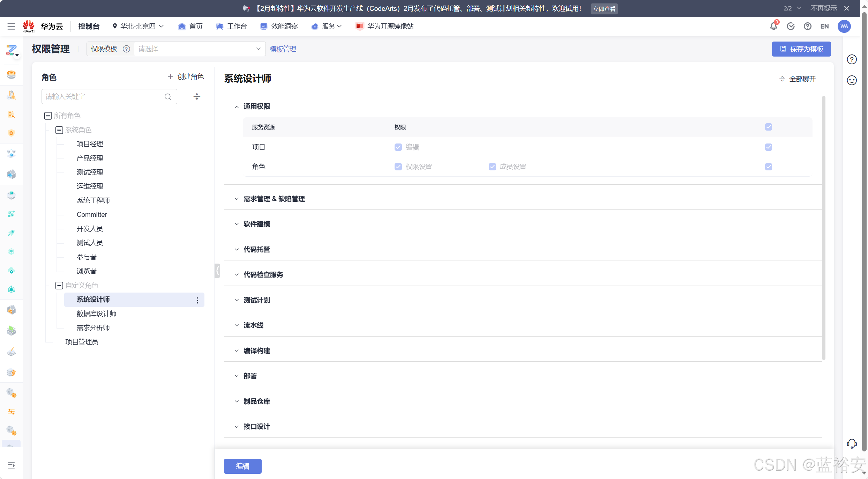
Task: Collapse the 系统角色 tree node
Action: (59, 130)
